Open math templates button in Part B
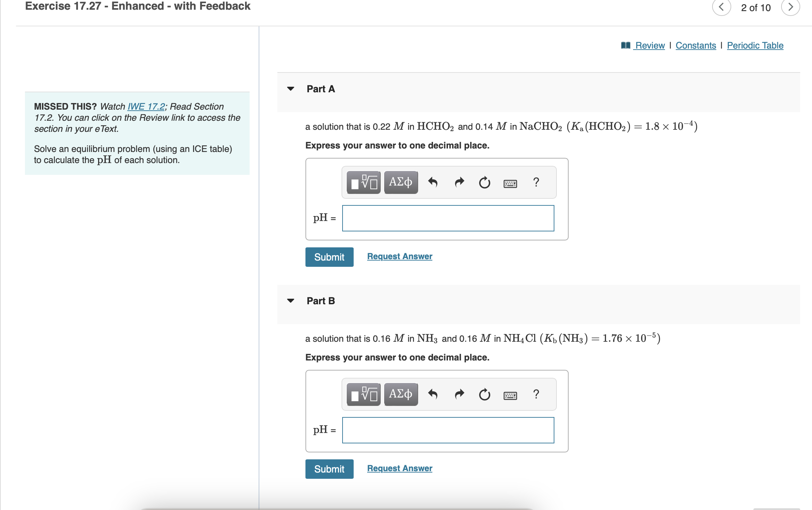 click(x=363, y=394)
